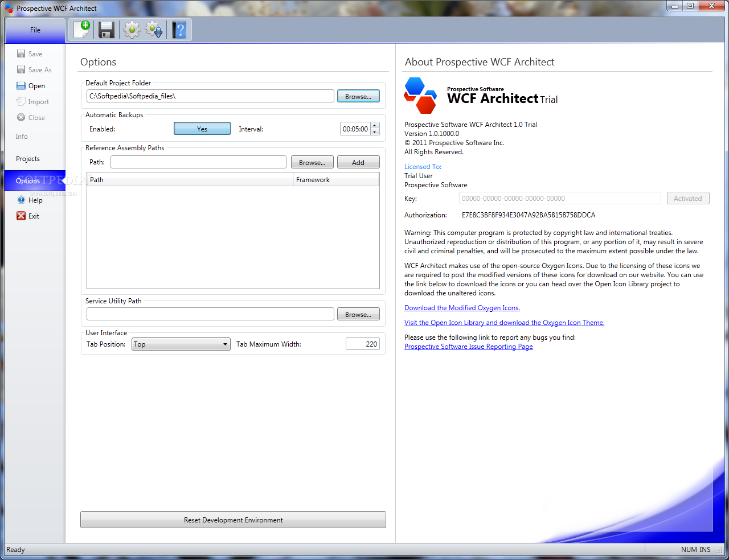Click the app icon in title bar

(x=9, y=8)
